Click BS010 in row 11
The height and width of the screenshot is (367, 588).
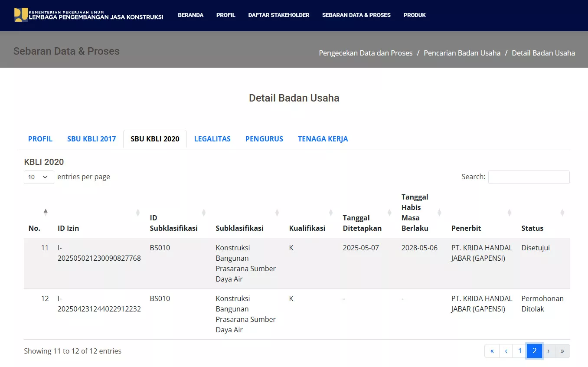coord(160,248)
